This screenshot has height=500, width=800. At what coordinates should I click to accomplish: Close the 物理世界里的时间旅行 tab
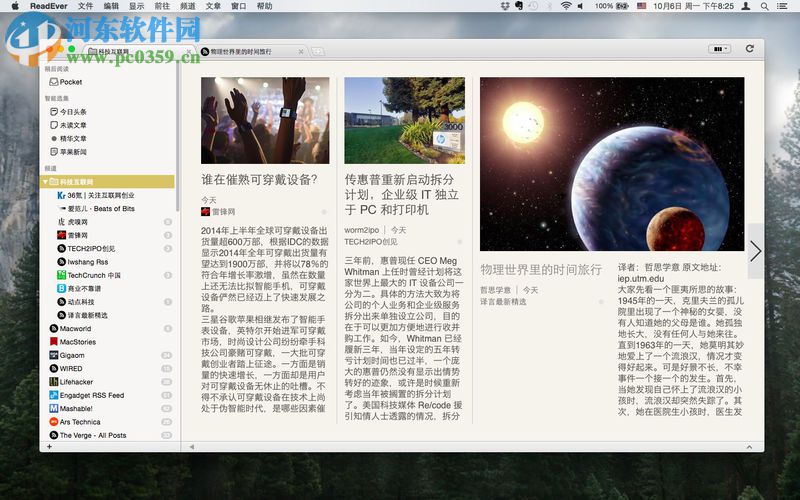(301, 52)
